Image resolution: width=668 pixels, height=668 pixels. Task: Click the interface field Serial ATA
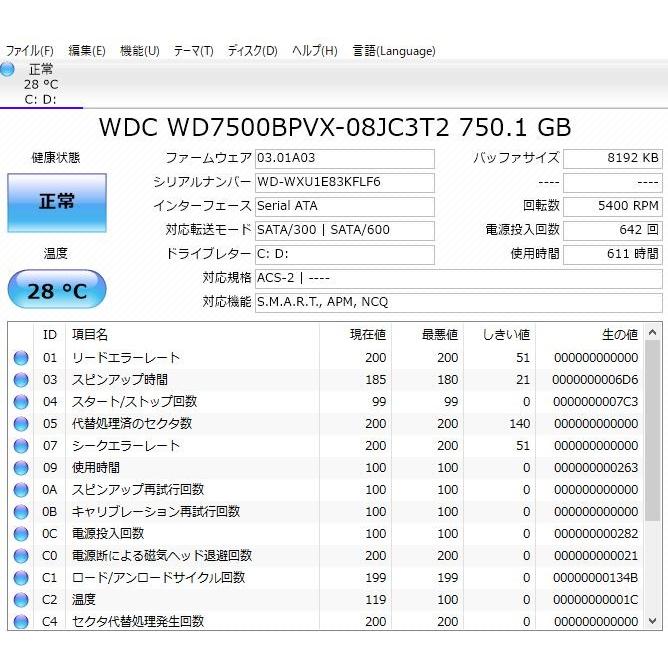[345, 206]
